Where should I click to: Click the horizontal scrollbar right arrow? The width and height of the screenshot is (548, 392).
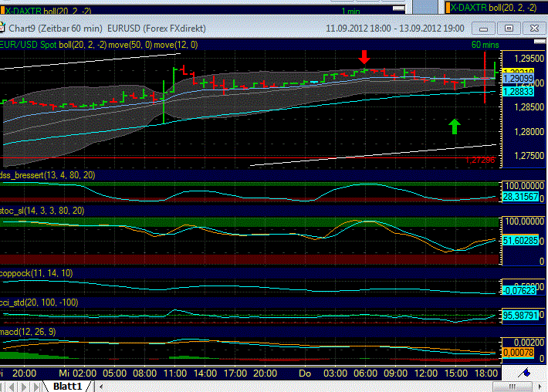(x=540, y=387)
